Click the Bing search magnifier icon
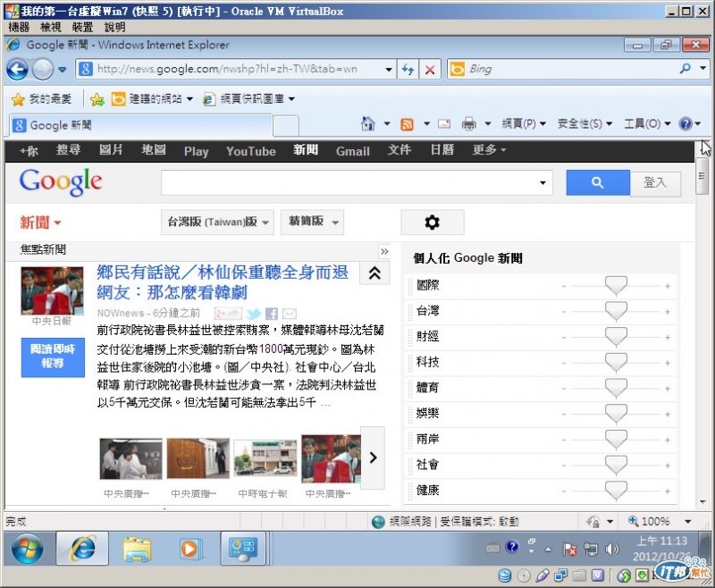 [x=685, y=69]
